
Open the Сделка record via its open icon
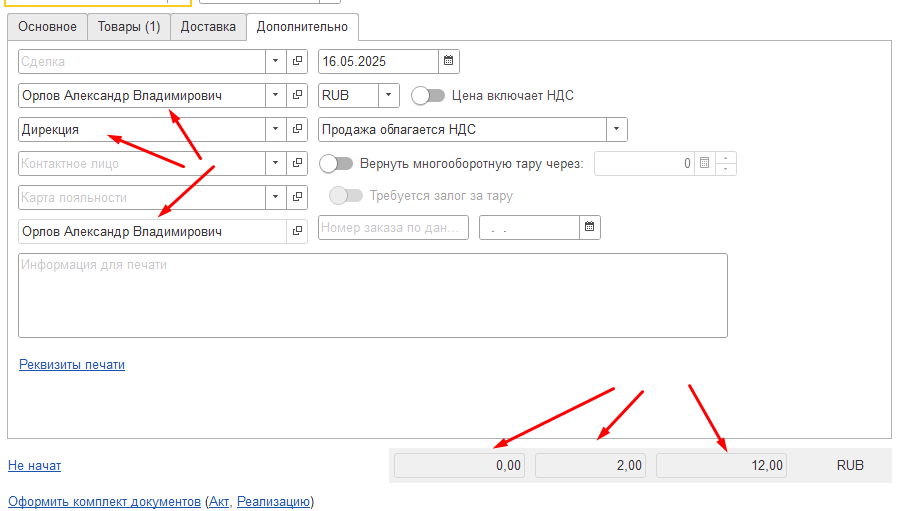coord(297,61)
